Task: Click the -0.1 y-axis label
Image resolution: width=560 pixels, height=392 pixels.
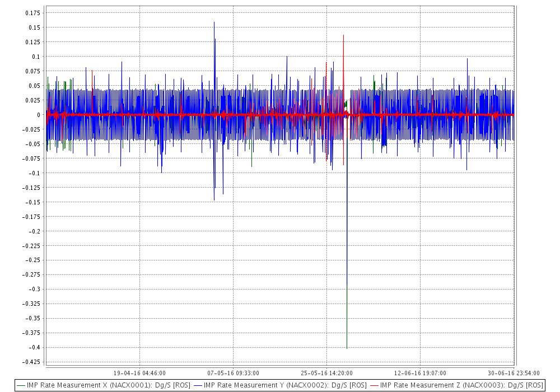Action: tap(34, 173)
